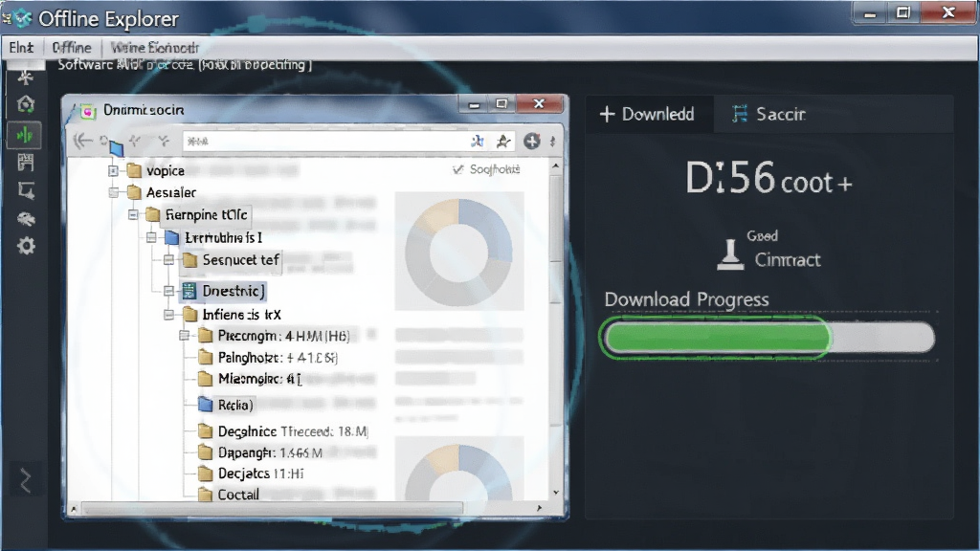This screenshot has width=980, height=551.
Task: Select the Aesıaler folder
Action: point(162,192)
